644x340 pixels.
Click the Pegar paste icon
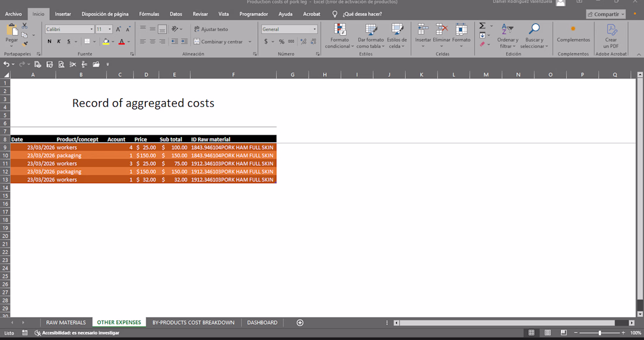click(12, 30)
